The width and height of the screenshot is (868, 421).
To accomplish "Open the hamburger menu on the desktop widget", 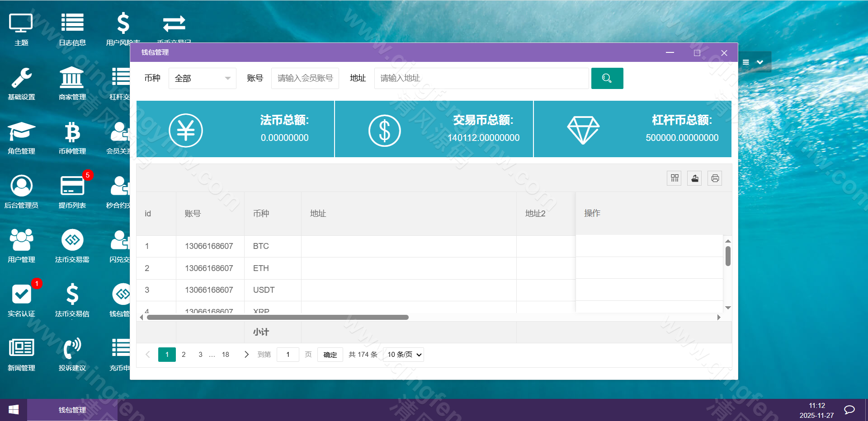I will (746, 62).
